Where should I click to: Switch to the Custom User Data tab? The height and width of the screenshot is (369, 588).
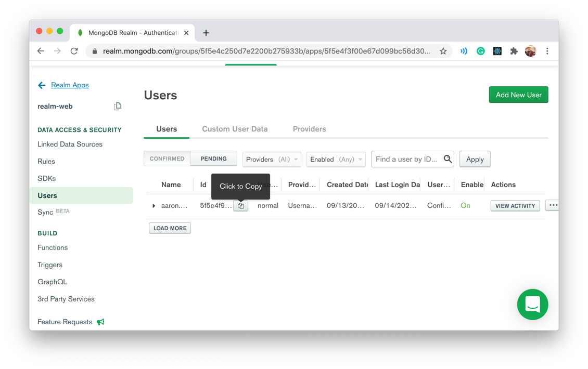[x=235, y=129]
